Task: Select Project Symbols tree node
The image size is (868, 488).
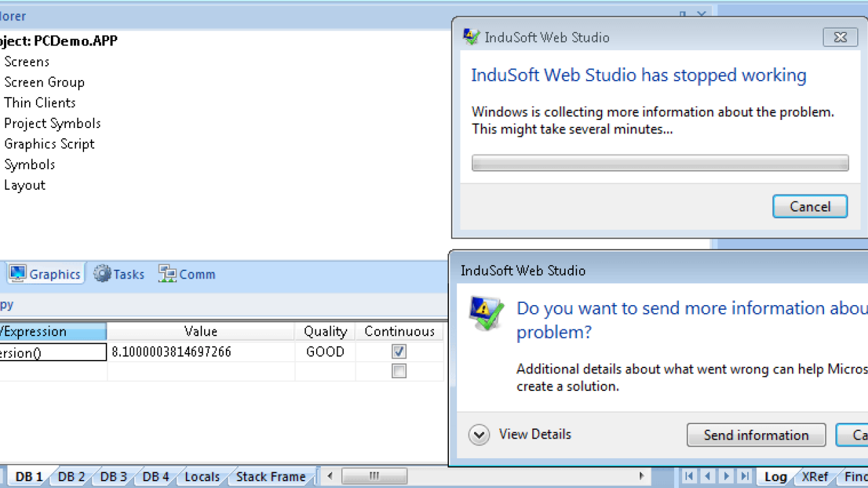Action: coord(52,123)
